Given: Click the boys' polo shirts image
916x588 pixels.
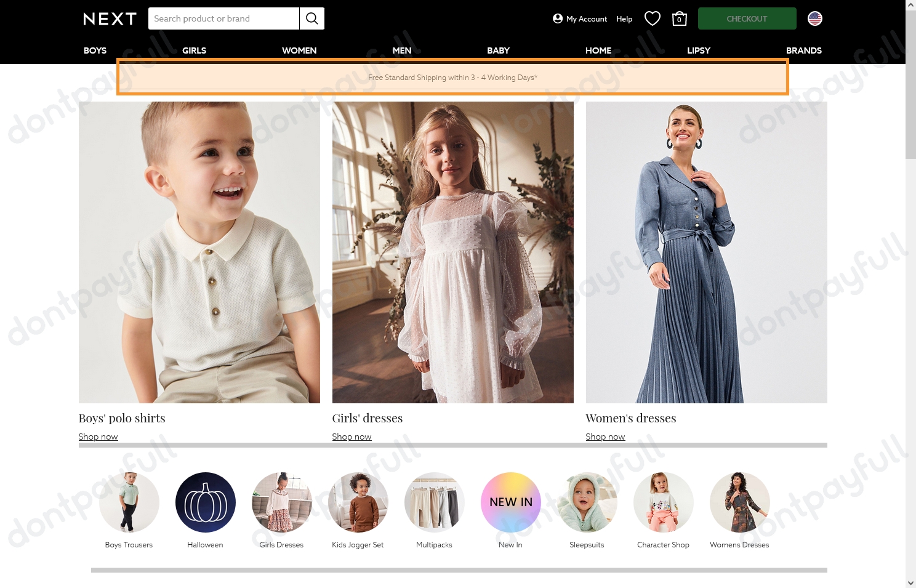Looking at the screenshot, I should pos(199,252).
